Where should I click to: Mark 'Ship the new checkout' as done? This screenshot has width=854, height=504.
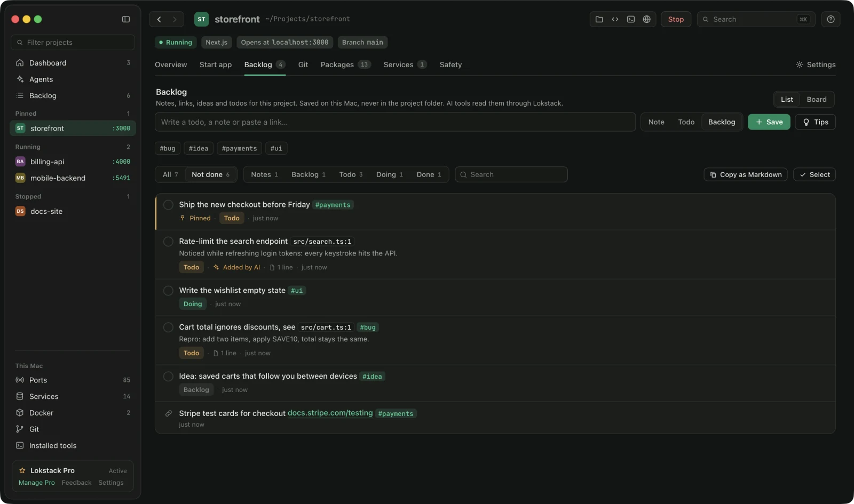tap(168, 205)
